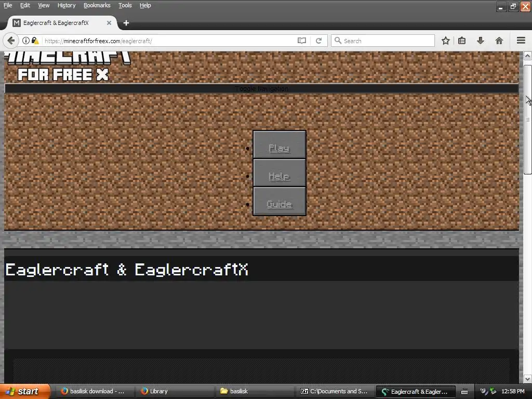Open the Help menu
The image size is (532, 399).
(x=145, y=5)
